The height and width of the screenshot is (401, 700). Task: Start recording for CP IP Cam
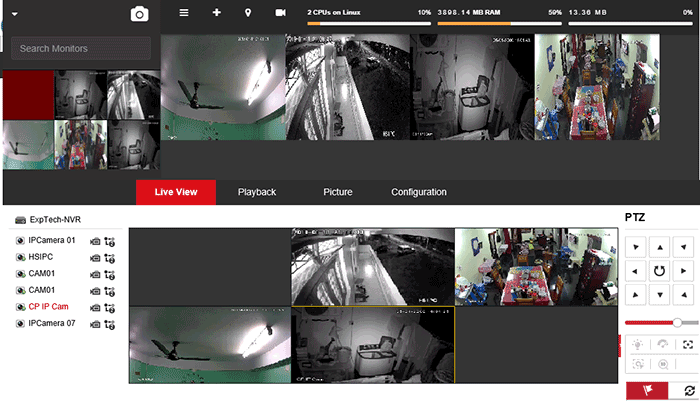(x=95, y=308)
